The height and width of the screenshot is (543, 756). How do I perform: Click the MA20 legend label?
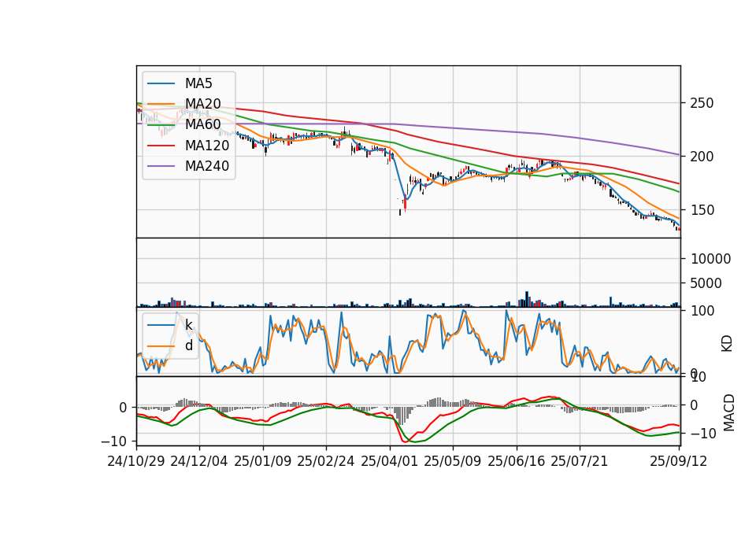(202, 104)
